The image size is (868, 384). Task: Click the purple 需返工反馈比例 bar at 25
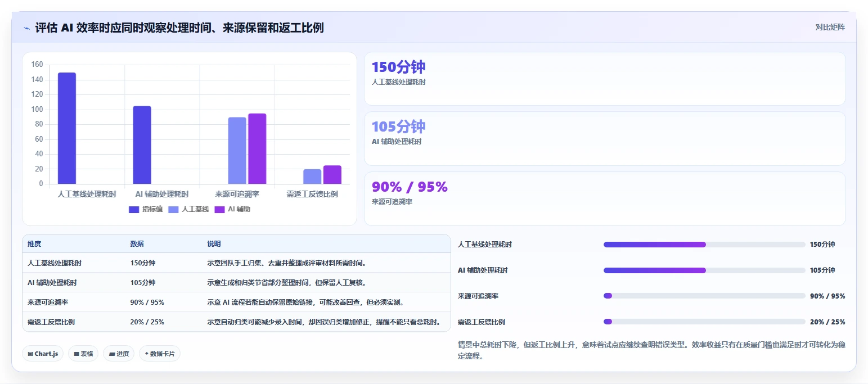click(x=332, y=175)
